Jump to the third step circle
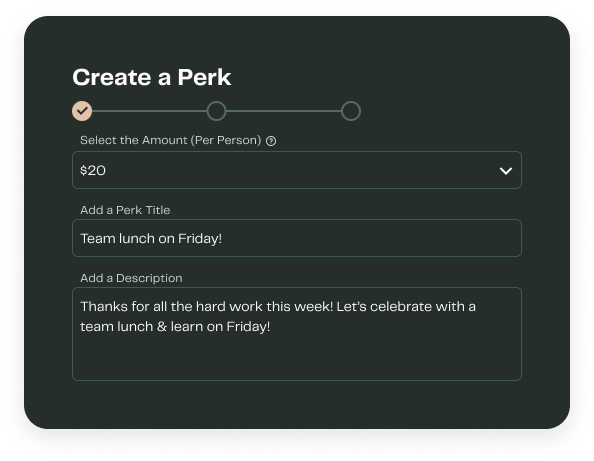This screenshot has height=461, width=594. pos(351,111)
